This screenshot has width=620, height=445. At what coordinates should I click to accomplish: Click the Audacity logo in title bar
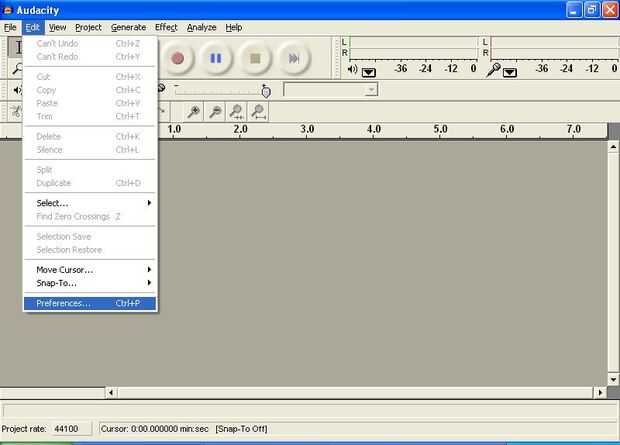click(8, 10)
